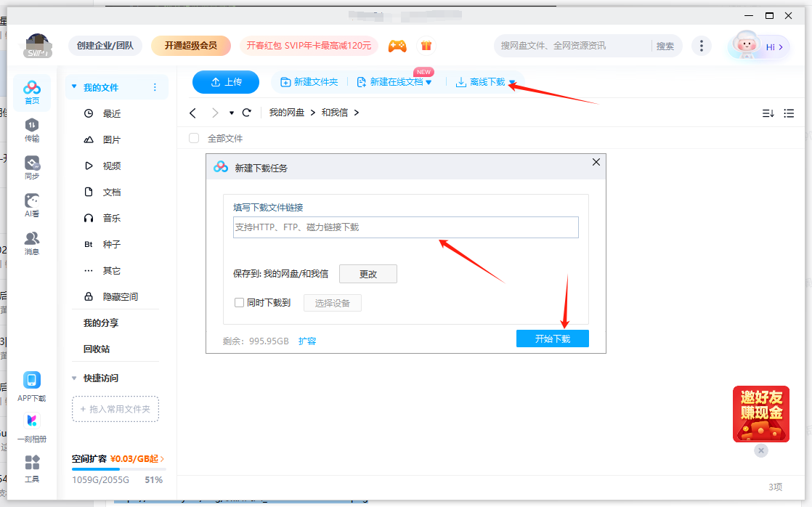The height and width of the screenshot is (507, 812).
Task: Collapse the 快捷访问 section
Action: click(x=73, y=378)
